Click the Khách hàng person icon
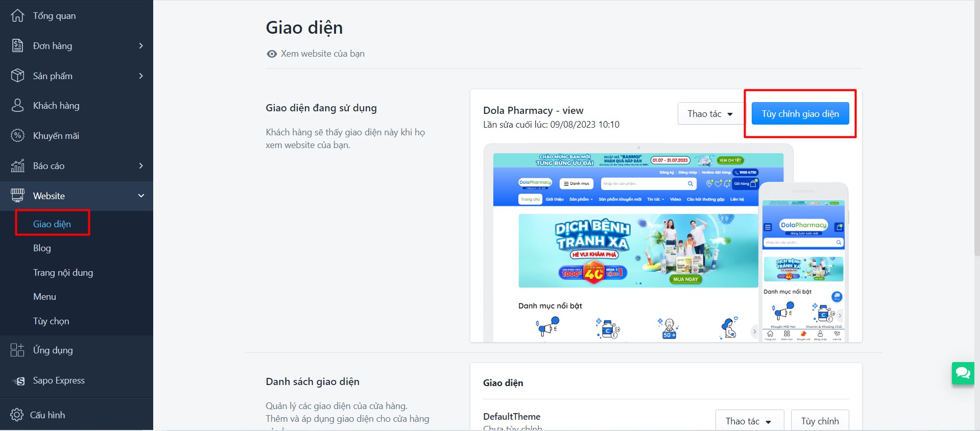This screenshot has width=980, height=431. coord(17,105)
